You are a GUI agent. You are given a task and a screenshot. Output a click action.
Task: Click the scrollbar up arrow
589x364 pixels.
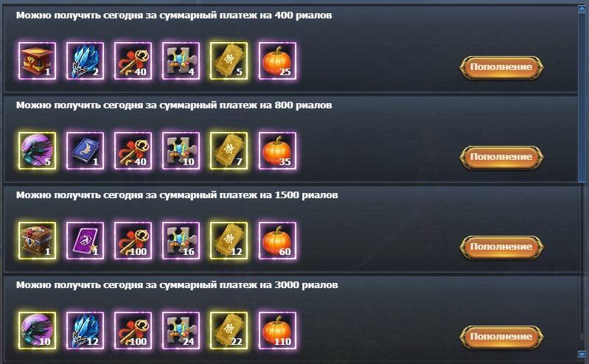click(x=582, y=10)
